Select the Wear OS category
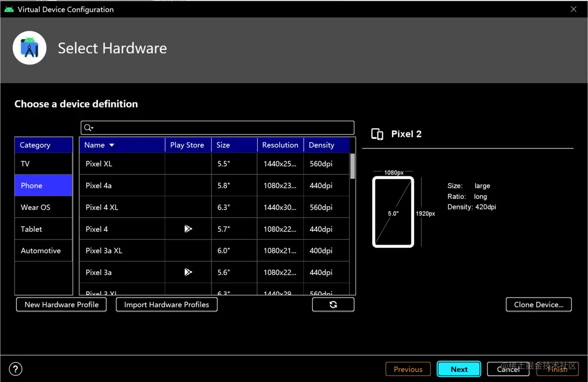The image size is (588, 382). pyautogui.click(x=44, y=207)
